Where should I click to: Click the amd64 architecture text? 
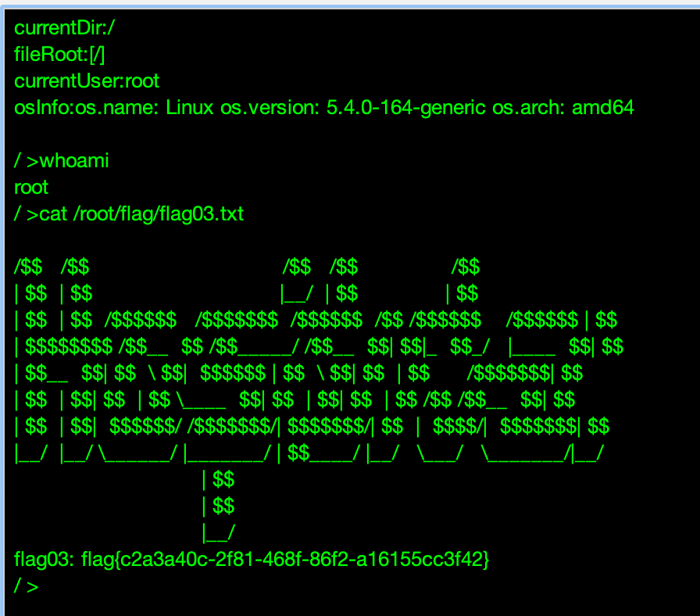click(x=602, y=108)
